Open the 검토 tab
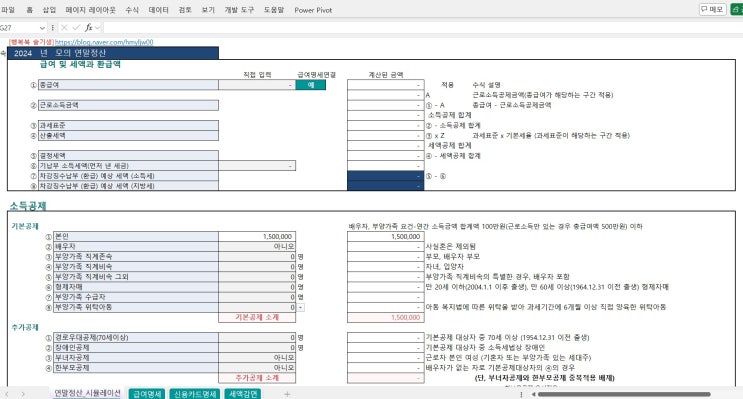Viewport: 743px width, 399px height. 185,9
